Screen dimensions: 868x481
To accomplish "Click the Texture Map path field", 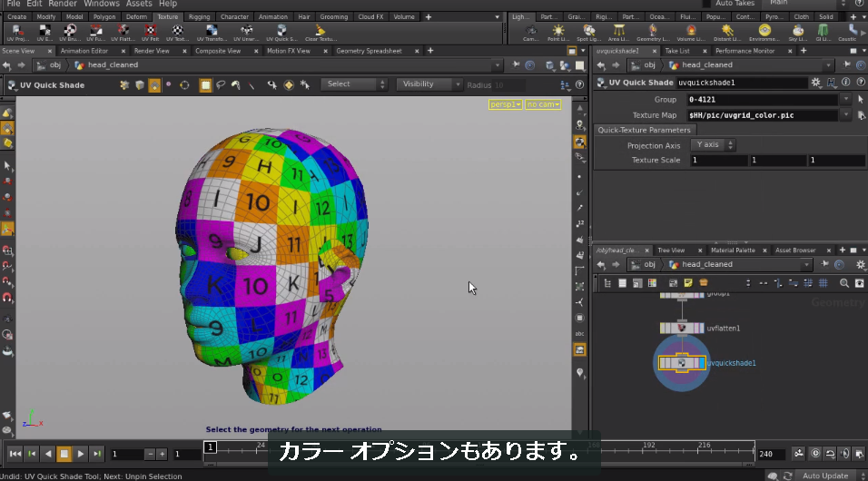I will tap(762, 115).
